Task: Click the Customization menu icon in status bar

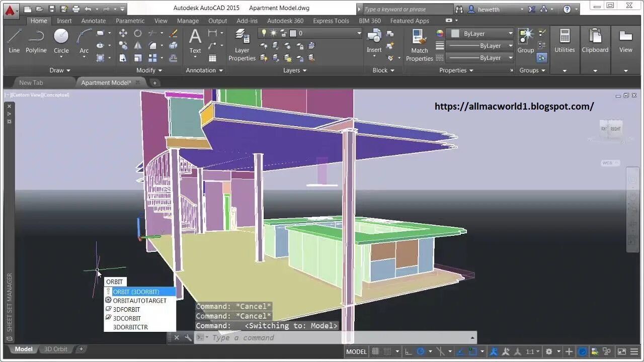Action: click(634, 351)
